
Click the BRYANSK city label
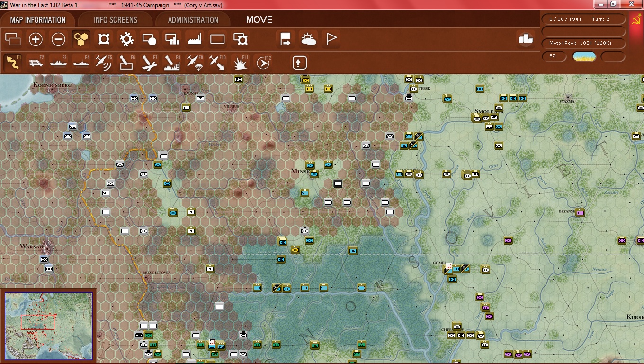pos(566,211)
